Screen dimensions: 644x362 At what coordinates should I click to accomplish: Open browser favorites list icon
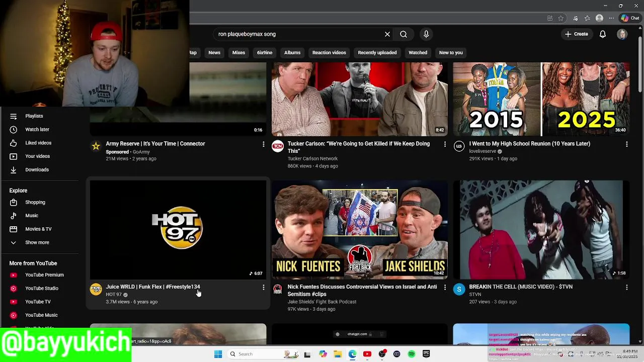point(587,18)
